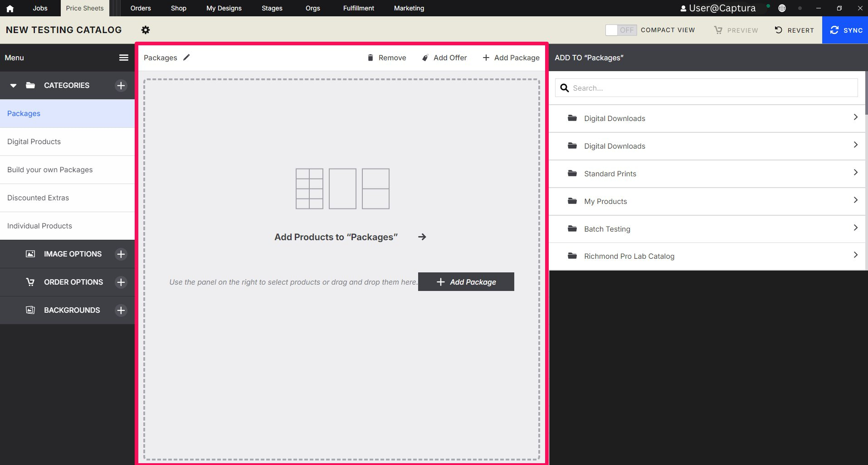
Task: Collapse the Categories section arrow
Action: pyautogui.click(x=14, y=85)
